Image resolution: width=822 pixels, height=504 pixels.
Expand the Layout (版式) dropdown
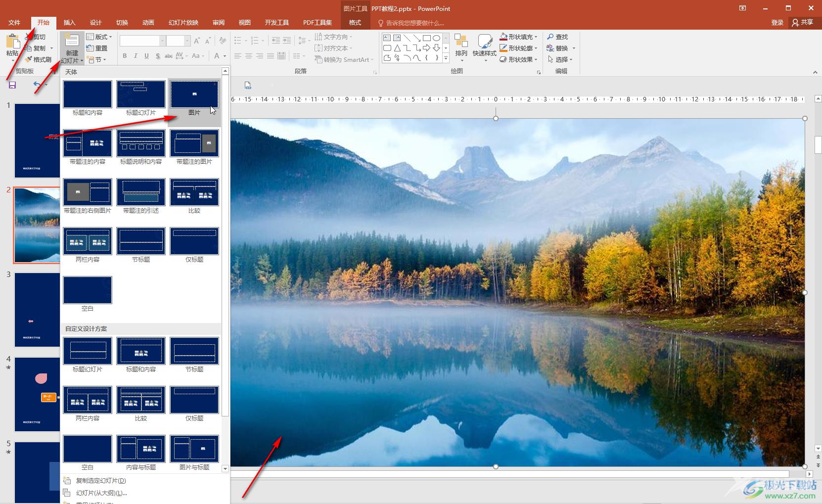(x=99, y=37)
